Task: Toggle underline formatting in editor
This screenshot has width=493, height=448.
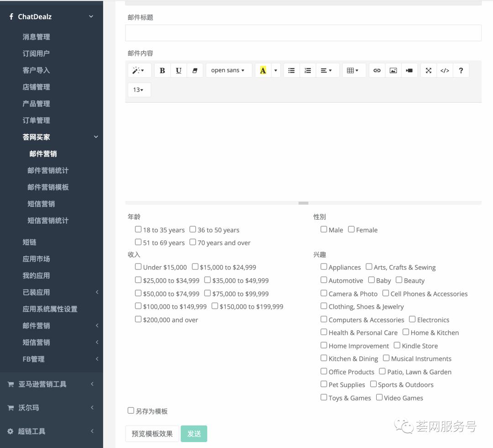Action: pyautogui.click(x=178, y=70)
